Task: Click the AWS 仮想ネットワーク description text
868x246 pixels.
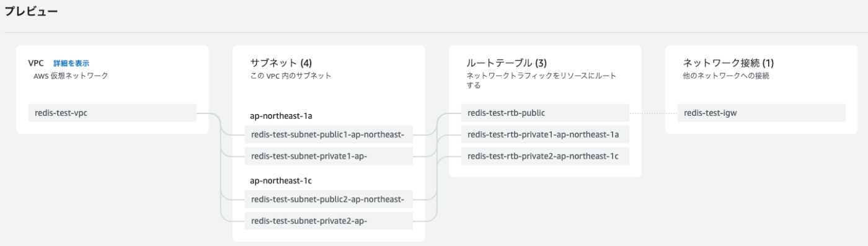Action: (71, 76)
